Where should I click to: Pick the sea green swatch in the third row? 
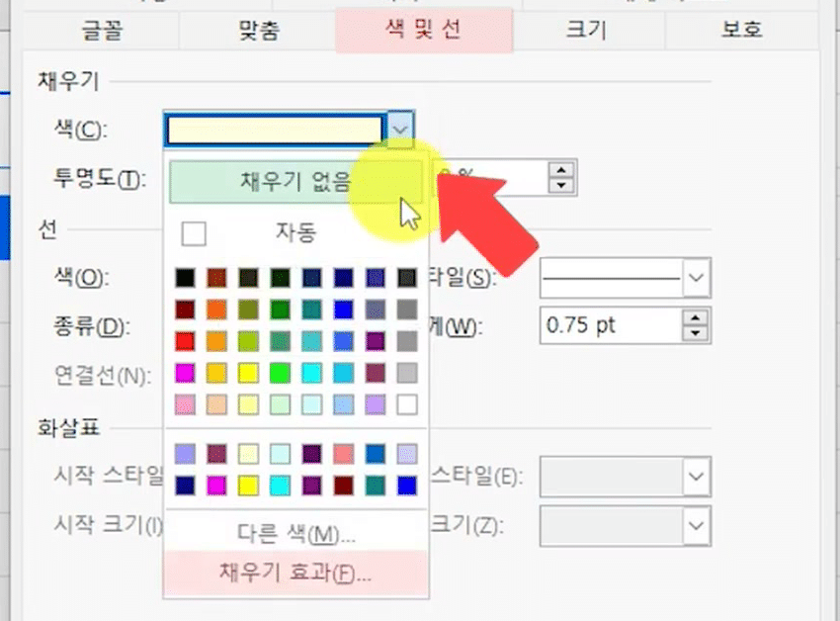(280, 341)
